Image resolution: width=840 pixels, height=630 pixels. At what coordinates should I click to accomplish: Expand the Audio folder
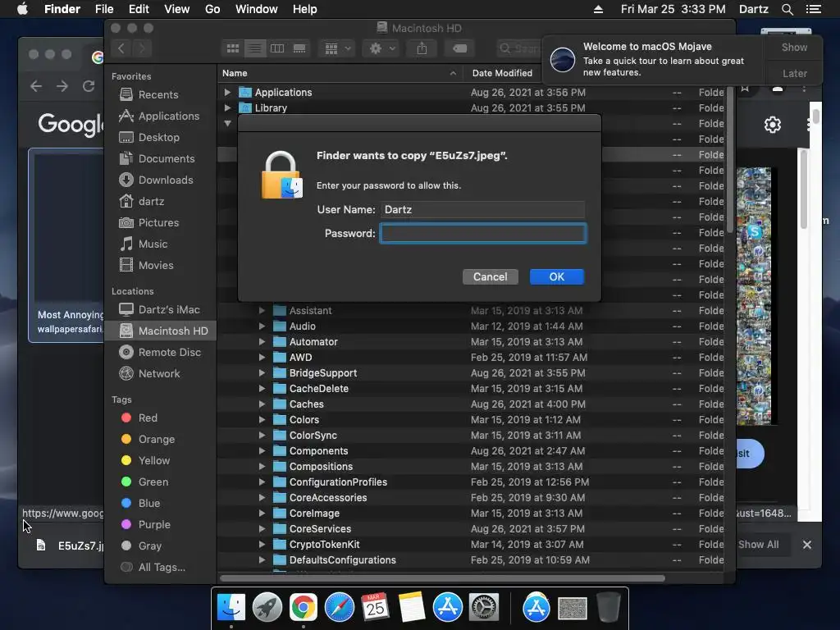262,326
